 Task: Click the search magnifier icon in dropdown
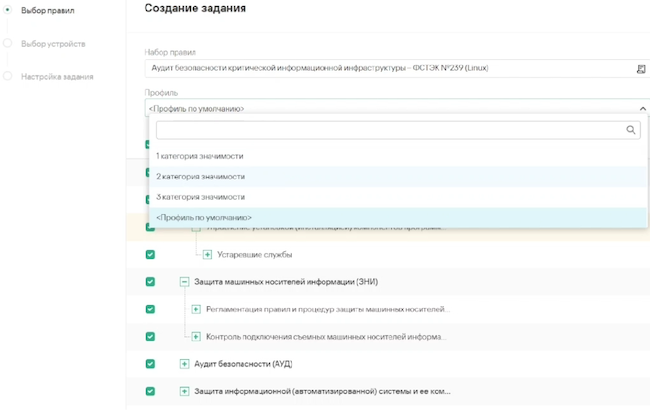631,129
